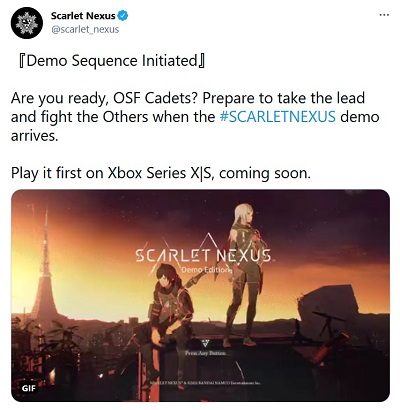This screenshot has height=410, width=400.
Task: Open the #SCARLETNEXUS hashtag
Action: 278,117
